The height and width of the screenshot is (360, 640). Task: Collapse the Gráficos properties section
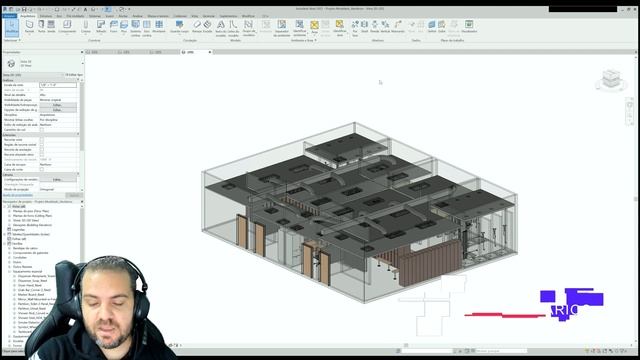point(78,80)
